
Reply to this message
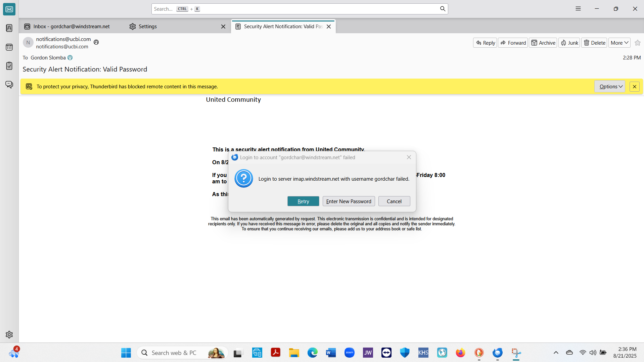(485, 43)
